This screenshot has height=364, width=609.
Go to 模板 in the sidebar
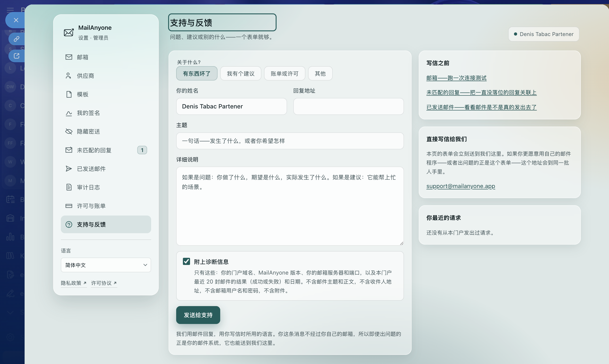106,94
